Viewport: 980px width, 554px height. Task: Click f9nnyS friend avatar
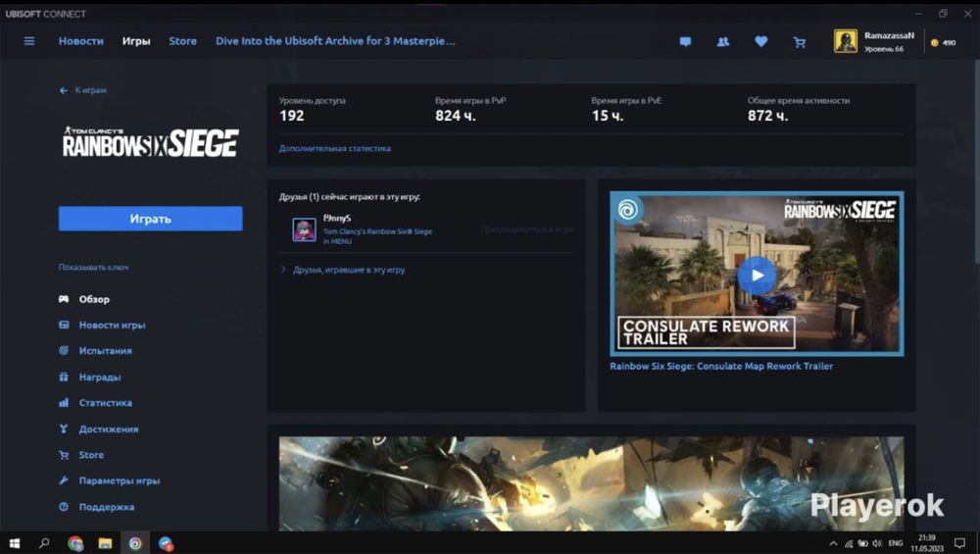pos(305,229)
